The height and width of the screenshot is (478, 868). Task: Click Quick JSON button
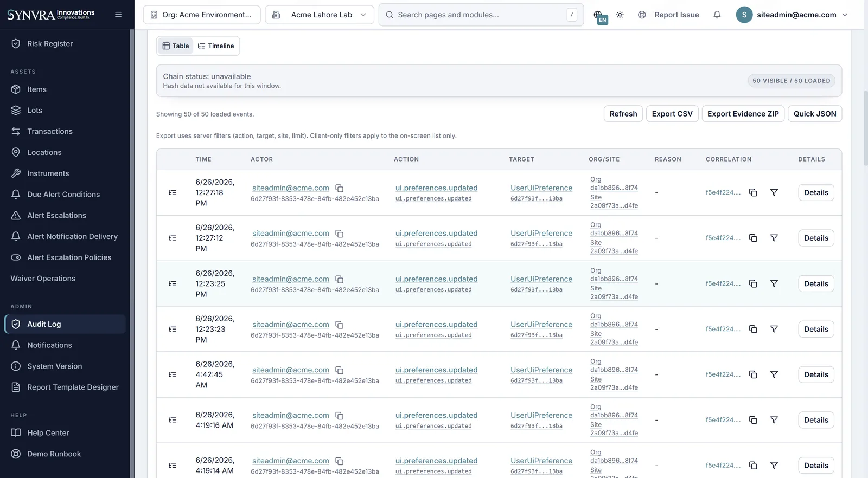point(815,114)
